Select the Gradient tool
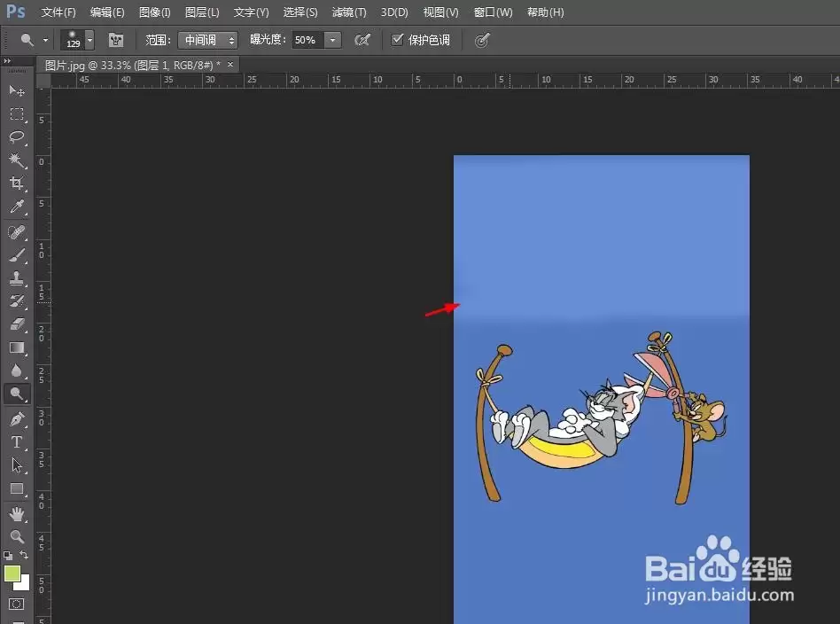The height and width of the screenshot is (624, 840). click(17, 347)
